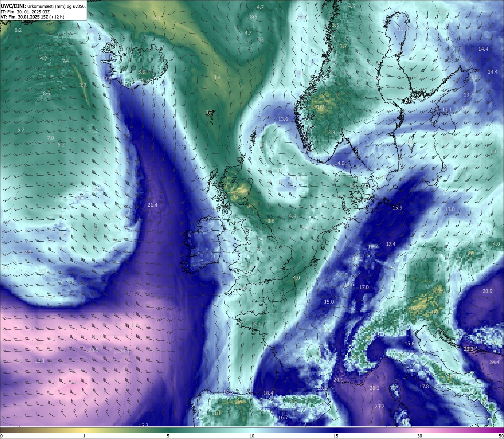504x439 pixels.
Task: Click the 17.0 map value
Action: click(364, 287)
